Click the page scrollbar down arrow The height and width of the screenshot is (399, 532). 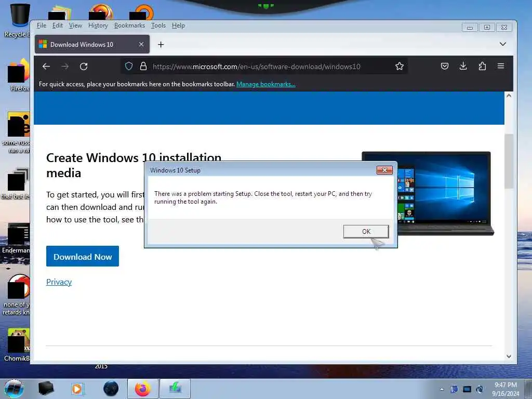(x=509, y=356)
